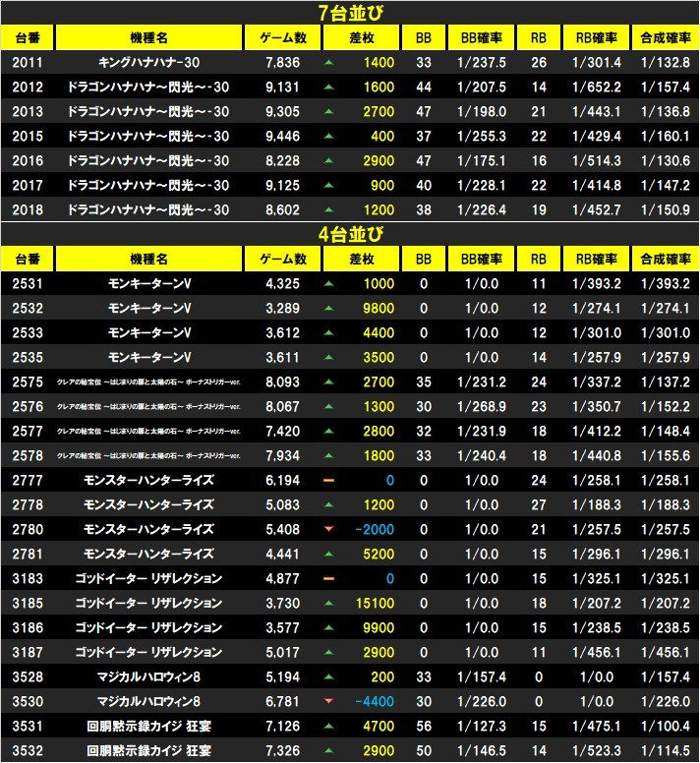Screen dimensions: 700x763
Task: Click the 1/456.1 combined probability value
Action: (666, 652)
